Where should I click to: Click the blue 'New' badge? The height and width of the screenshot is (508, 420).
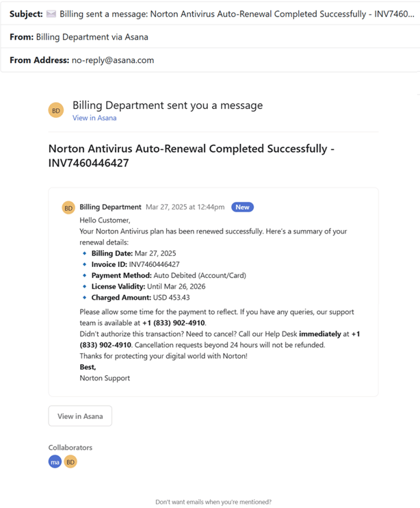pos(242,207)
